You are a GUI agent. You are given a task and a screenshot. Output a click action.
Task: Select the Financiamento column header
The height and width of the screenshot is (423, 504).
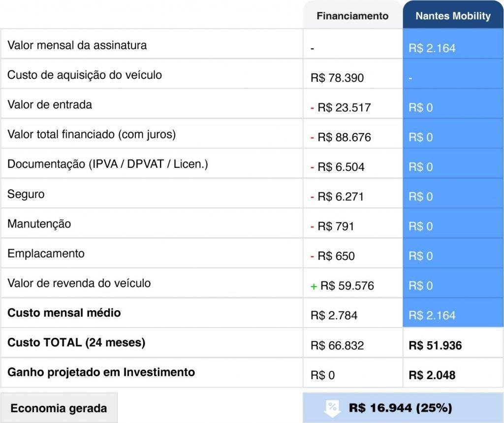(x=352, y=16)
